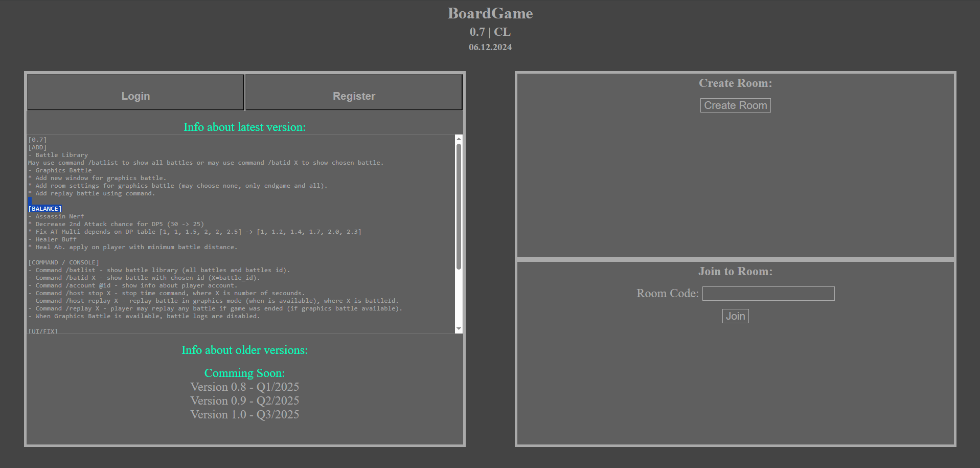Click the highlighted [BALANCE] text
Screen dimensions: 980x468
pyautogui.click(x=45, y=209)
